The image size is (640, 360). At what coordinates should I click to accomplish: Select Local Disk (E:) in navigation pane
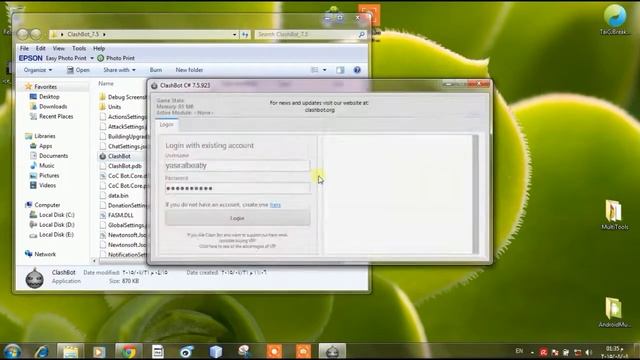pos(56,234)
